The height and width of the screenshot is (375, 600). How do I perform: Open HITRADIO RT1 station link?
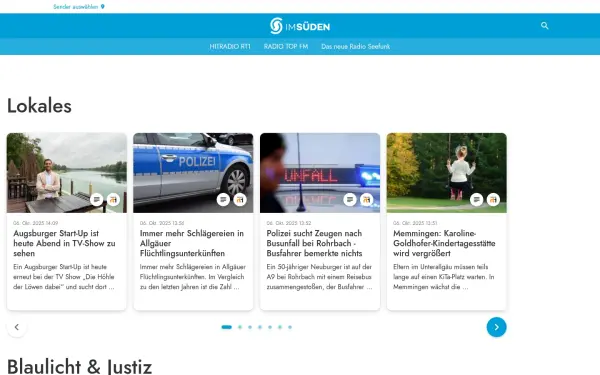point(230,46)
